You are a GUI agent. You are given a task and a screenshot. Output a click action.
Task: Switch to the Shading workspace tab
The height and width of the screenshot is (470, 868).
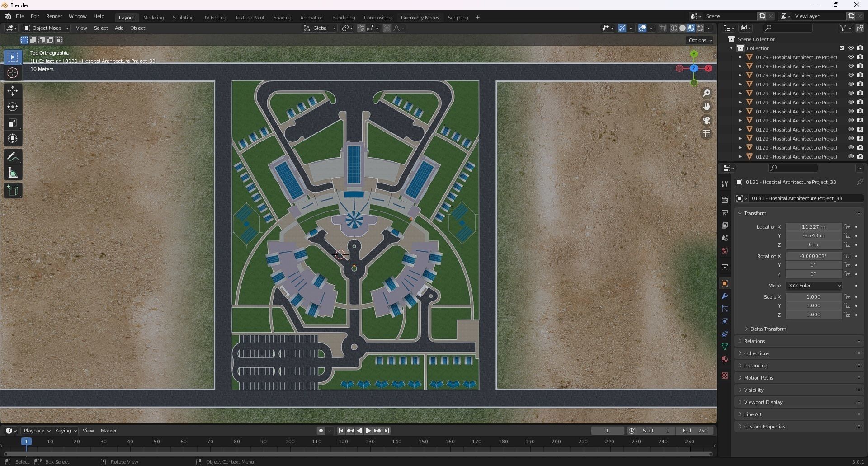282,18
